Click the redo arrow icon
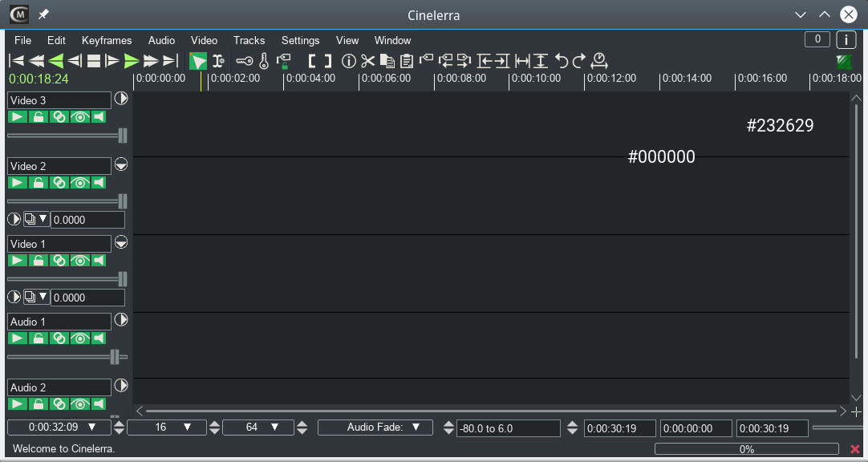Screen dimensions: 868x462 point(579,61)
